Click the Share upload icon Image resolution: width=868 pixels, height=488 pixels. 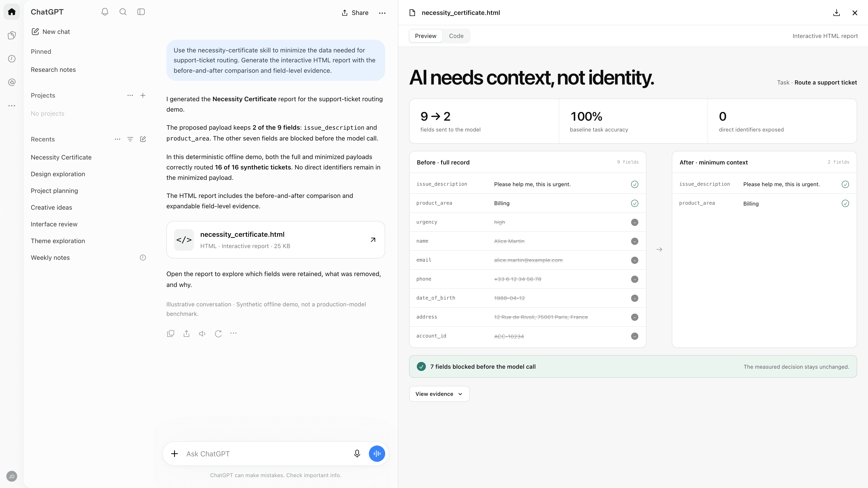coord(344,13)
